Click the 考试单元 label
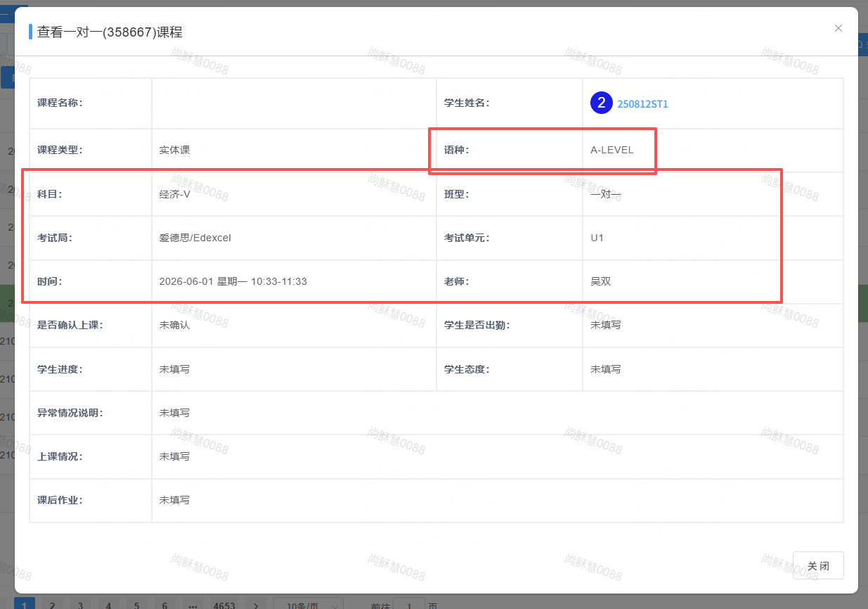This screenshot has height=609, width=868. point(467,238)
